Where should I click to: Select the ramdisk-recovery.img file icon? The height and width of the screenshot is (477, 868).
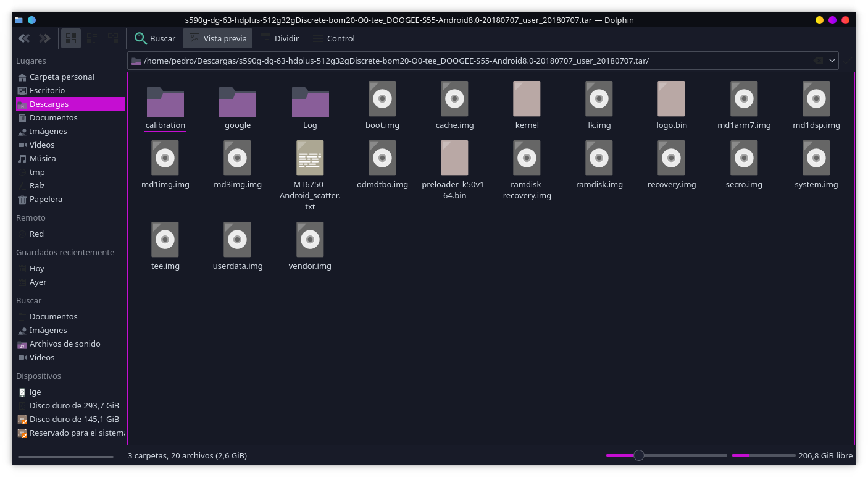pyautogui.click(x=527, y=158)
